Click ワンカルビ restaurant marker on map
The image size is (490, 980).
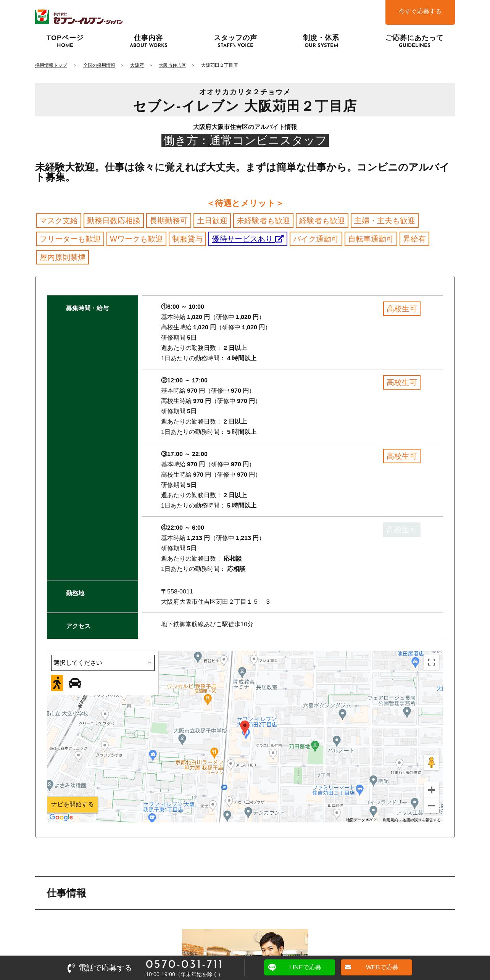tap(208, 699)
